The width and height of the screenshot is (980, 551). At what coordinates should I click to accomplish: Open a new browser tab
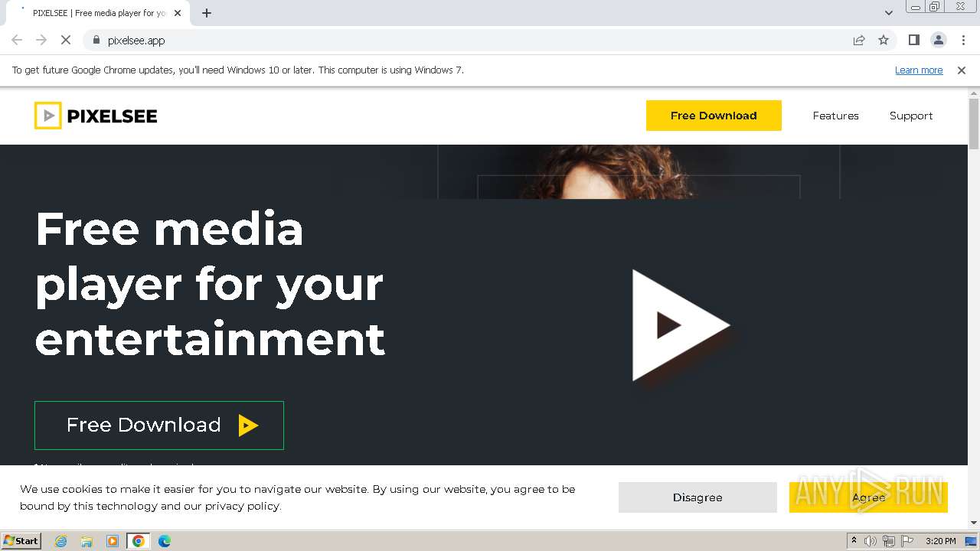tap(207, 13)
